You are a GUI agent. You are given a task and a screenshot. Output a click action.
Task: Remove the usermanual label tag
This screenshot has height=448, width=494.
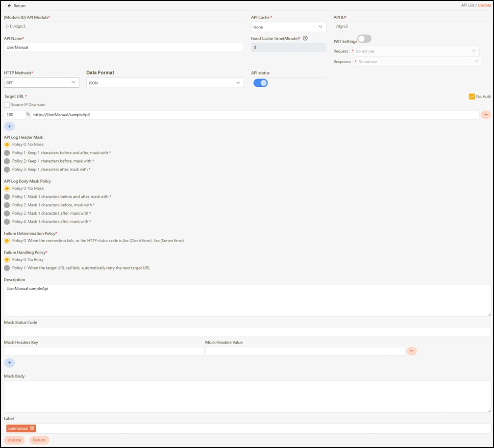(32, 428)
